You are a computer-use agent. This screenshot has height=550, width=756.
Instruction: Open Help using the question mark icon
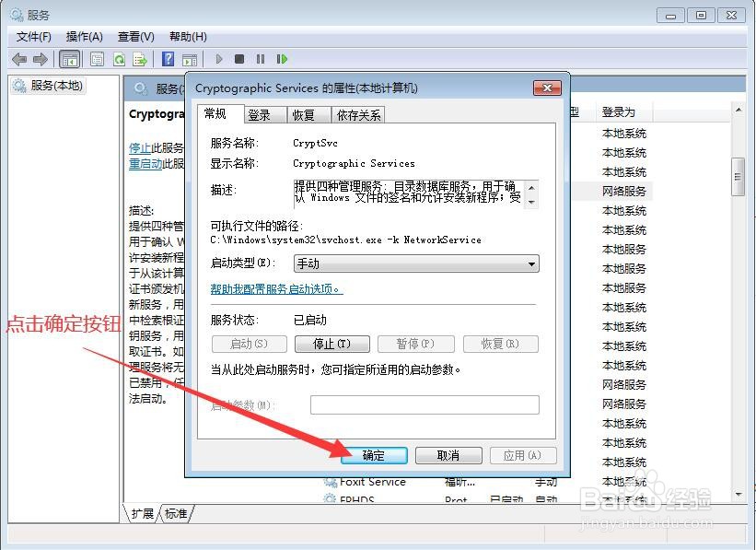(x=168, y=59)
